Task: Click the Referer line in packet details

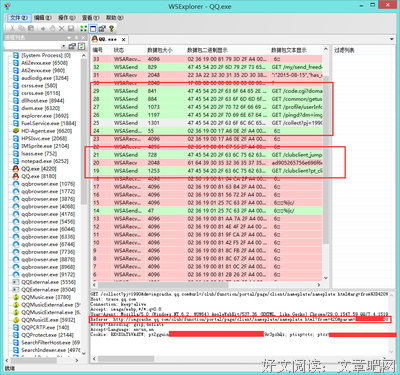Action: point(239,320)
